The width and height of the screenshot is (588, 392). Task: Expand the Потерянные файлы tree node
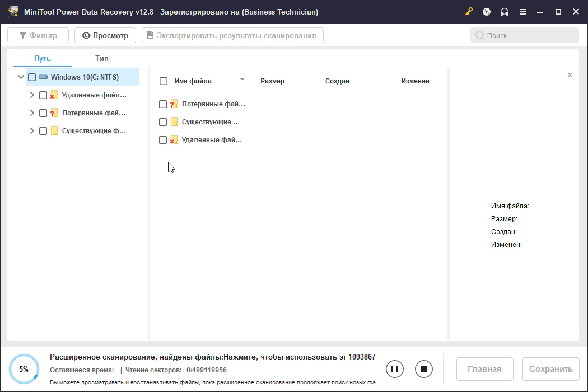click(32, 113)
